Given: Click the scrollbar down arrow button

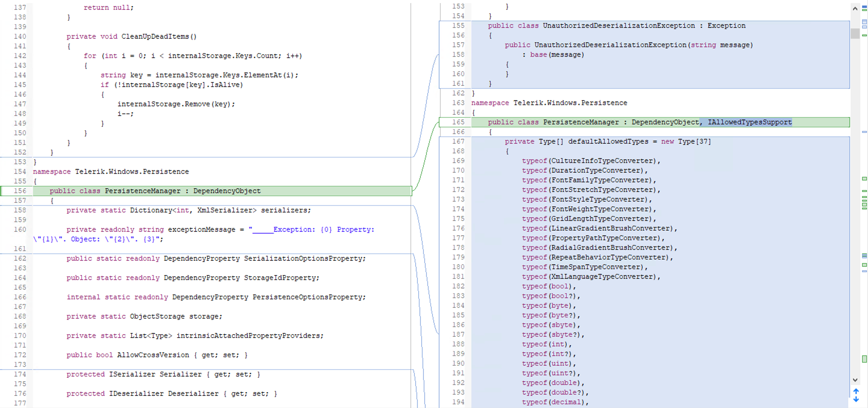Looking at the screenshot, I should point(855,380).
